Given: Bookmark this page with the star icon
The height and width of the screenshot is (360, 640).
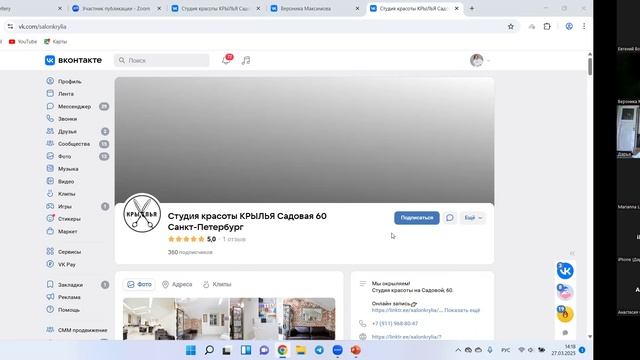Looking at the screenshot, I should pos(511,27).
